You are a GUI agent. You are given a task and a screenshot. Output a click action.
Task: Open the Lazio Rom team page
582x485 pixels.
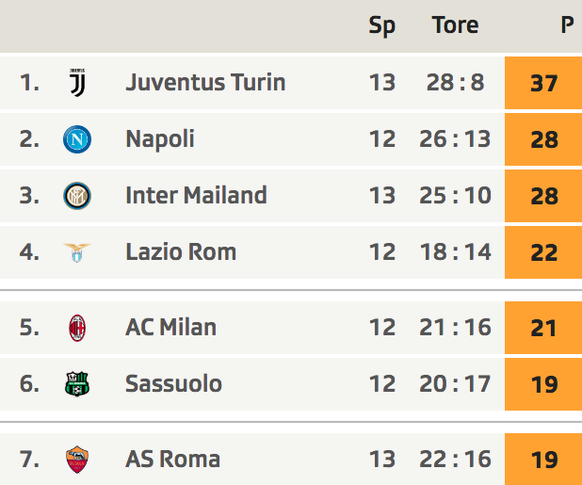coord(181,252)
